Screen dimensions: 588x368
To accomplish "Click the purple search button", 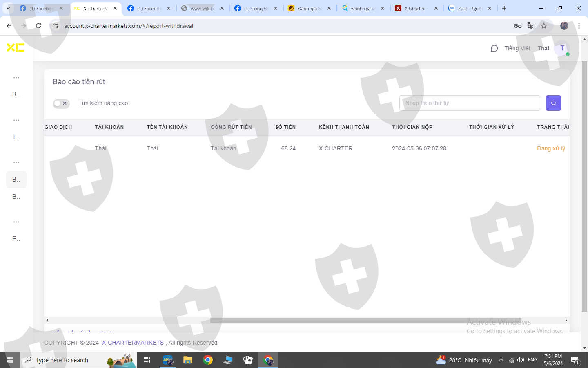I will (553, 103).
